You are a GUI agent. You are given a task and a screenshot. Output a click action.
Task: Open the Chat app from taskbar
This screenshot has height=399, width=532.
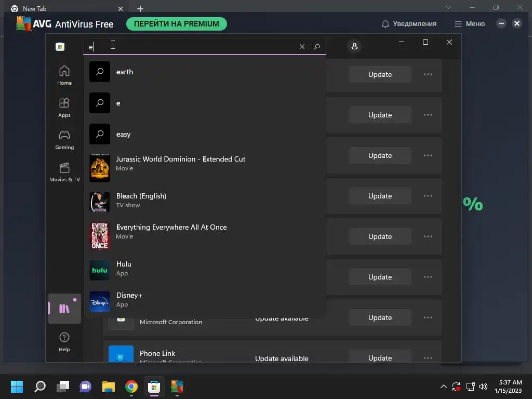click(x=86, y=387)
